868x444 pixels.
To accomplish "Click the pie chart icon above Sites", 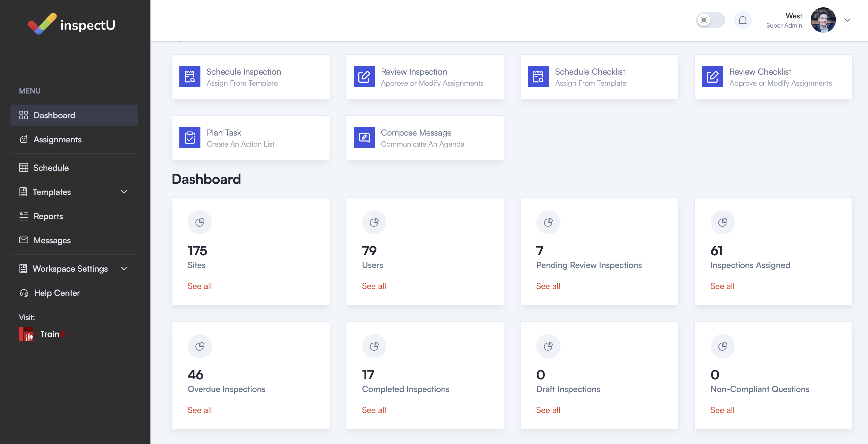I will point(200,222).
